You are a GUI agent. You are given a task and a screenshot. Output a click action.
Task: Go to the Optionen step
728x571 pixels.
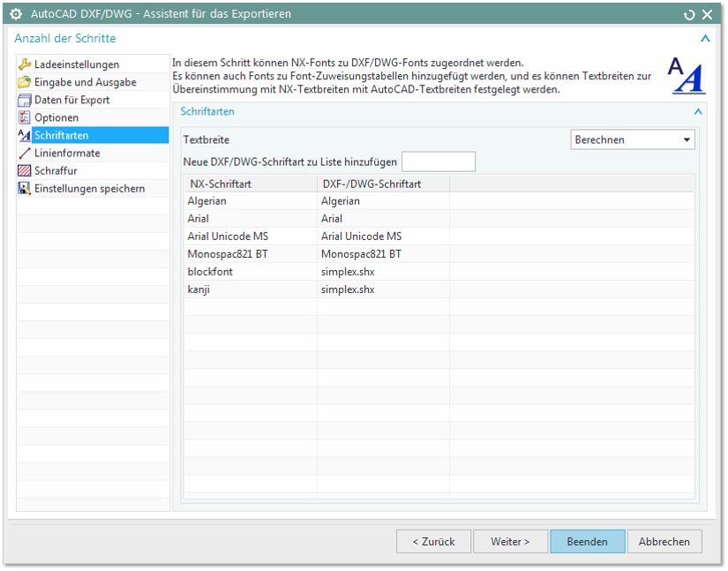(x=56, y=117)
